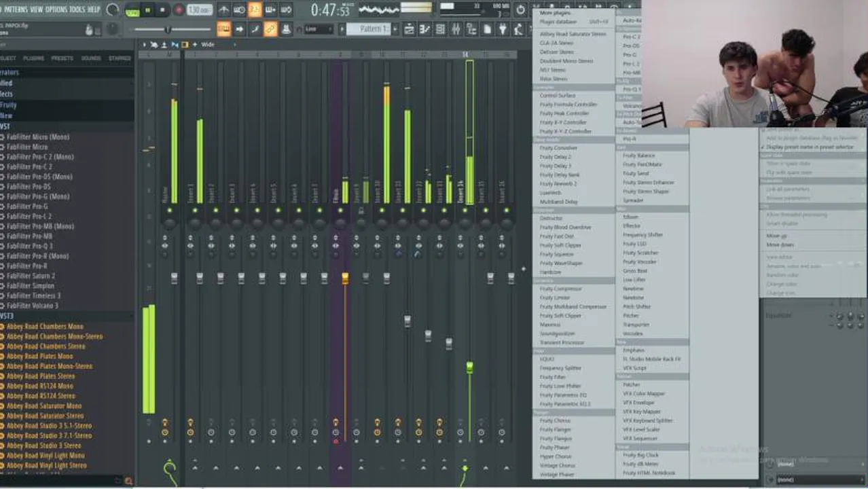Toggle the orange link/chain icon beside the snap selector
This screenshot has height=489, width=868.
(270, 29)
